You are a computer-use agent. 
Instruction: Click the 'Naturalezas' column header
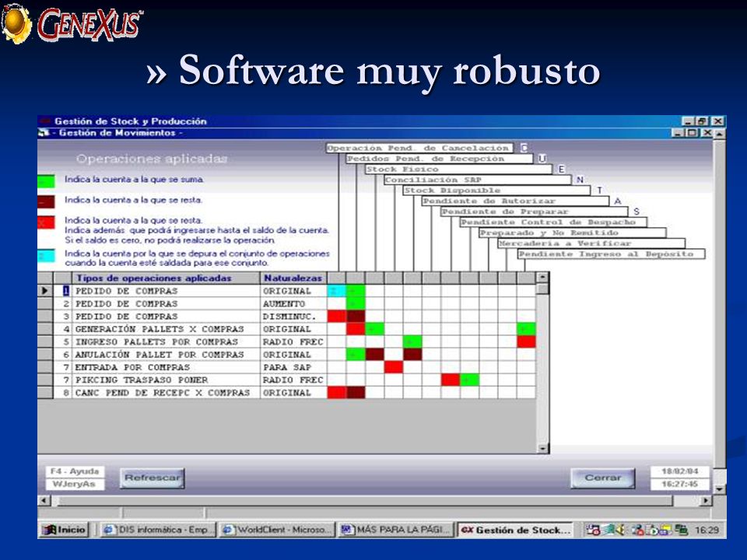pos(293,278)
